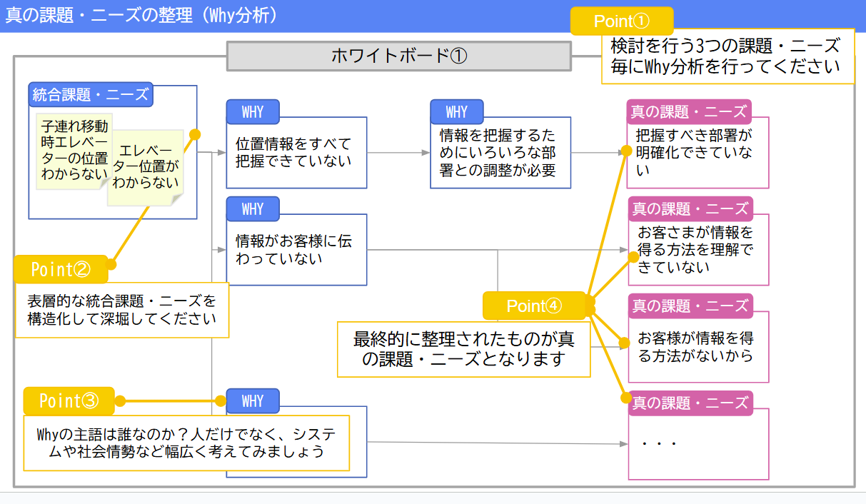Select the empty 真の課題・ニーズ box with dots
Viewport: 866px width, 504px height.
[698, 443]
